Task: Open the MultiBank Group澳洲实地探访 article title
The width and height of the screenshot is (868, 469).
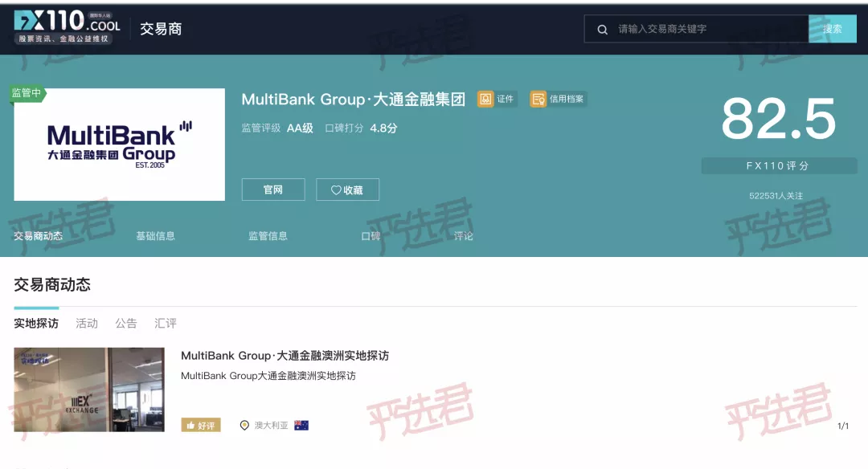Action: coord(285,356)
